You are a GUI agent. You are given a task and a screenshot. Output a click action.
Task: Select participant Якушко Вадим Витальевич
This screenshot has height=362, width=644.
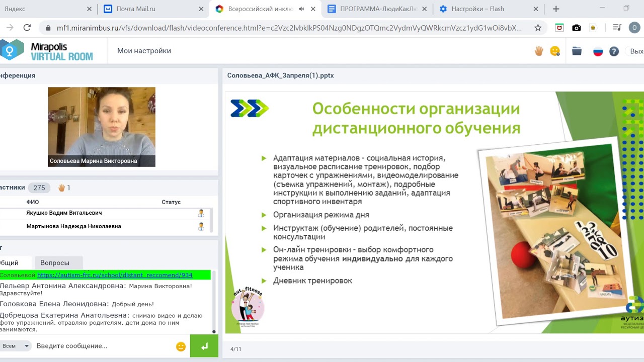point(64,213)
